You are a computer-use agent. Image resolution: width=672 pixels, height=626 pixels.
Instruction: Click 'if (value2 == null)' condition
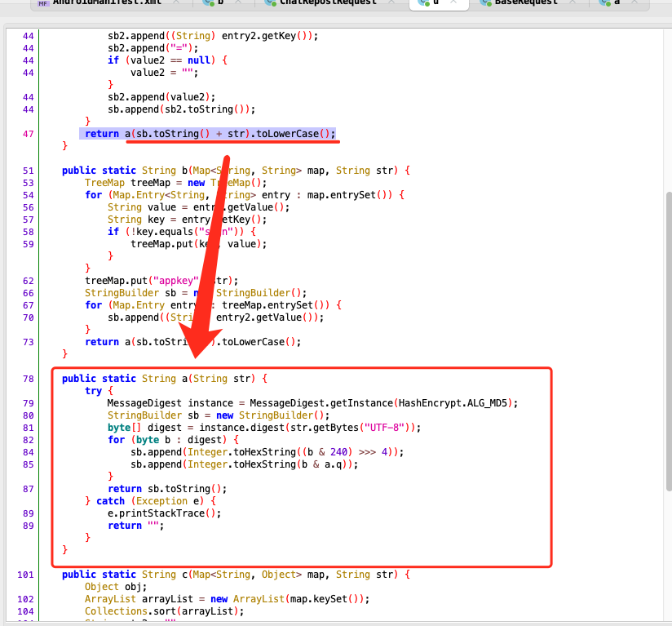[161, 60]
